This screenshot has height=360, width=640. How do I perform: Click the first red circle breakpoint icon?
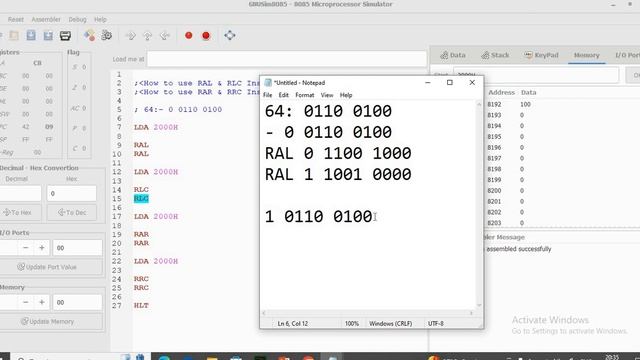point(189,36)
